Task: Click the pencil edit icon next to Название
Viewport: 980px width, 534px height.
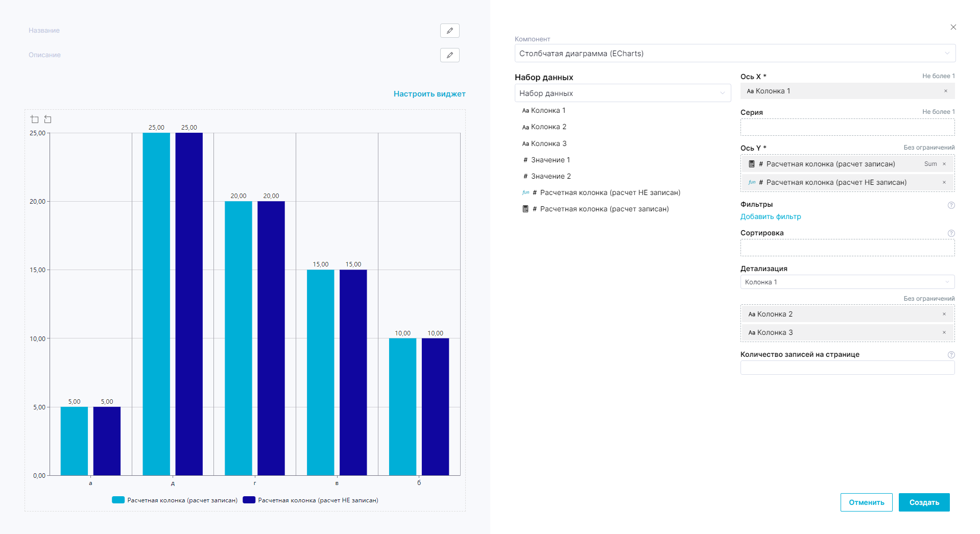Action: point(449,31)
